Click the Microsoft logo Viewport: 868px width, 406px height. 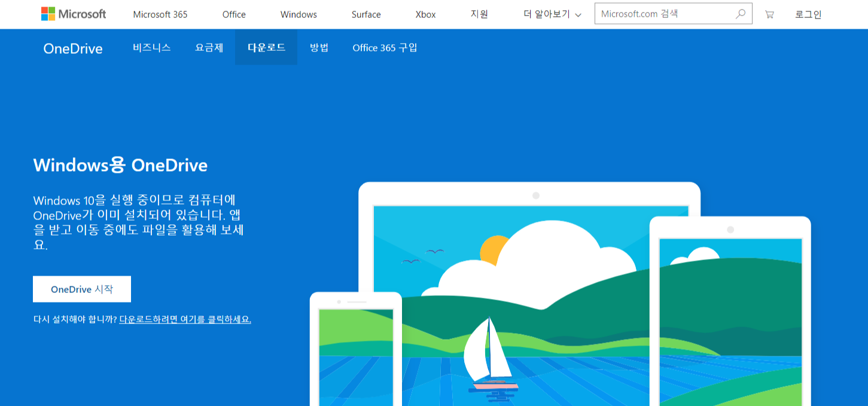tap(73, 14)
